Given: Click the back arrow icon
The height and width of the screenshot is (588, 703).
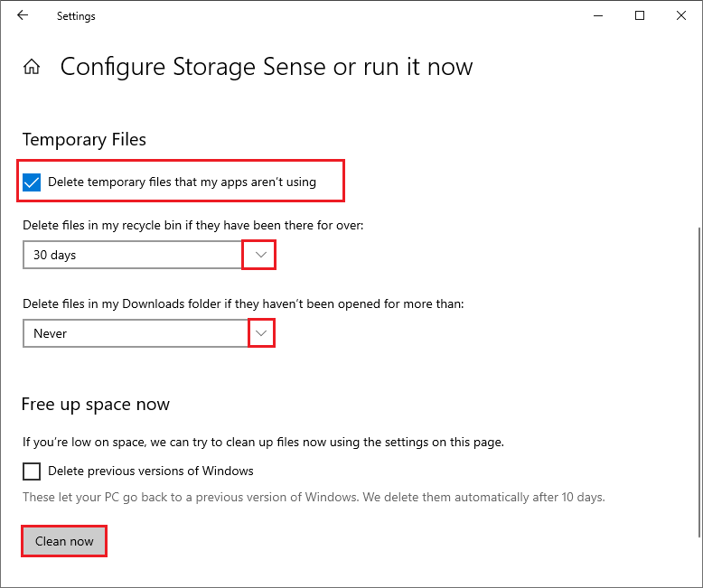Looking at the screenshot, I should click(23, 15).
